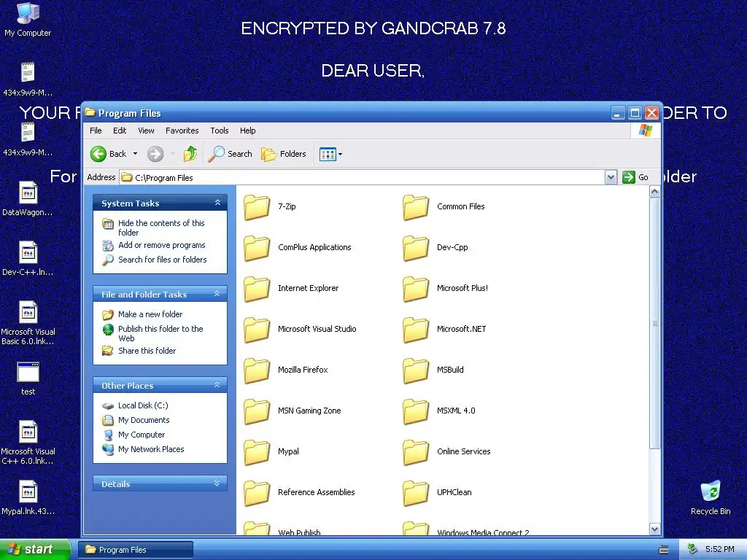Image resolution: width=747 pixels, height=560 pixels.
Task: Click Add or remove programs link
Action: (161, 245)
